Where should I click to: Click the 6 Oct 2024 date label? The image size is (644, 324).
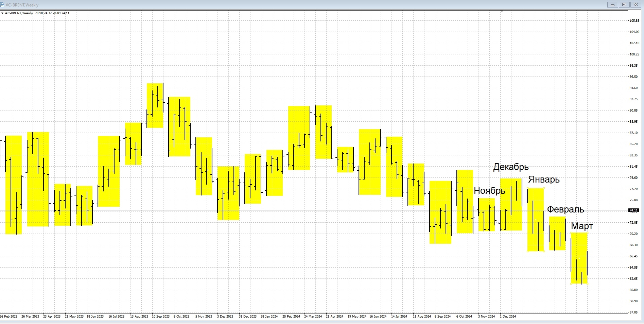pos(464,317)
